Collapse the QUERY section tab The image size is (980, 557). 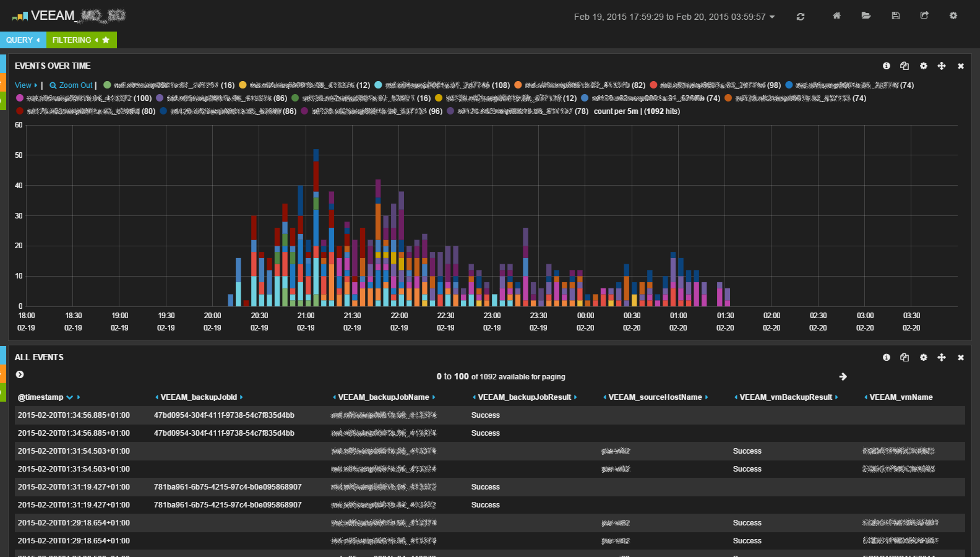(23, 40)
